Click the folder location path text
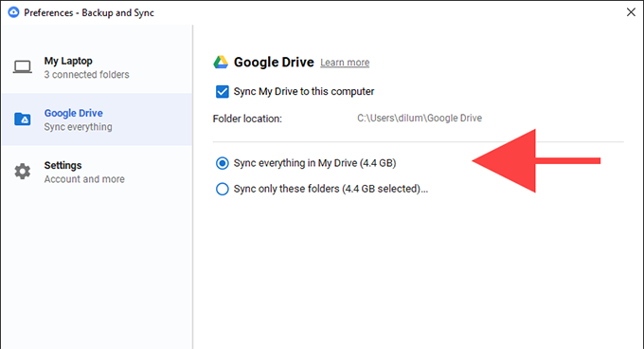This screenshot has width=644, height=349. tap(420, 119)
